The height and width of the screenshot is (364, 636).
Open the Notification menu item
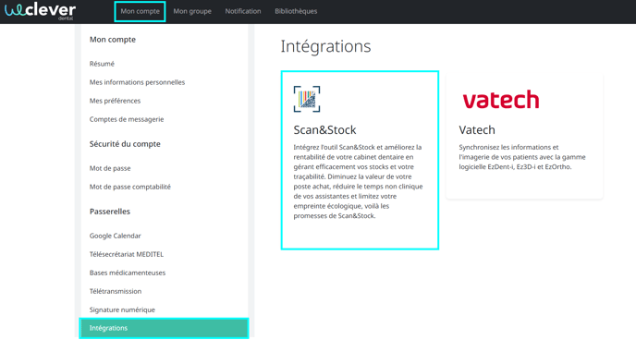coord(243,11)
